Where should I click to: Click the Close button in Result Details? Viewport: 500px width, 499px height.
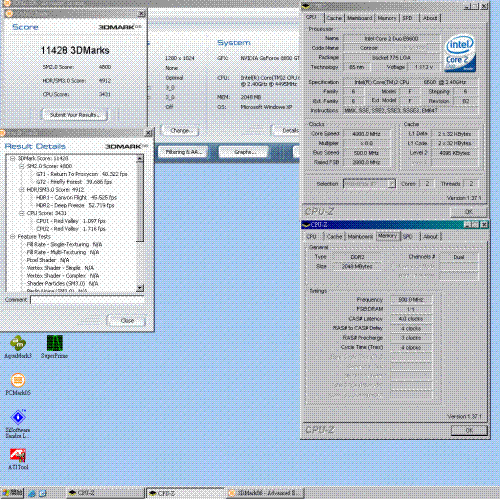[x=127, y=320]
